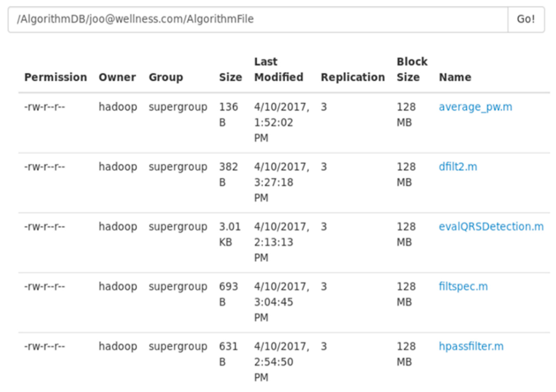Open the dfilt2.m file link
Screen dimensions: 556x392
(x=458, y=166)
